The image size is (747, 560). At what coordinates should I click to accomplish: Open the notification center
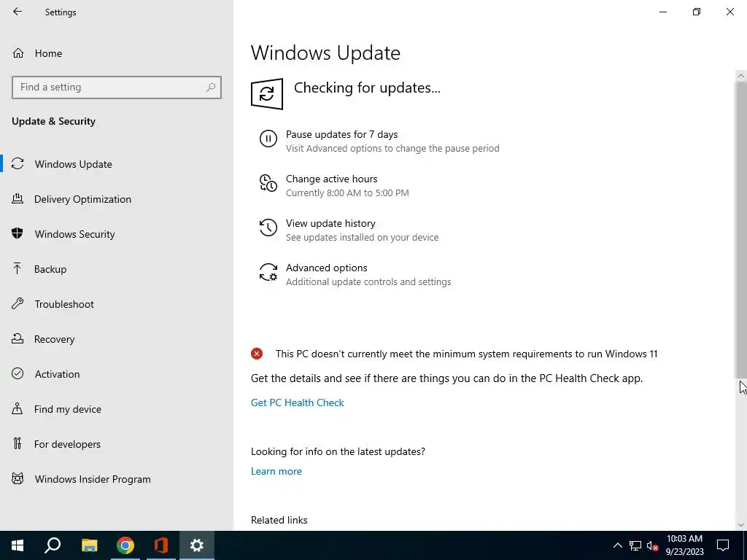(723, 545)
